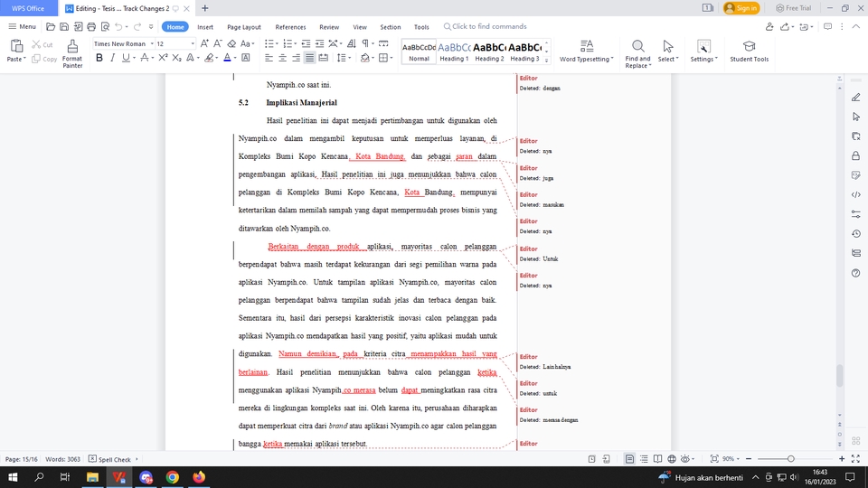Click the Print icon in quick toolbar

coord(91,26)
